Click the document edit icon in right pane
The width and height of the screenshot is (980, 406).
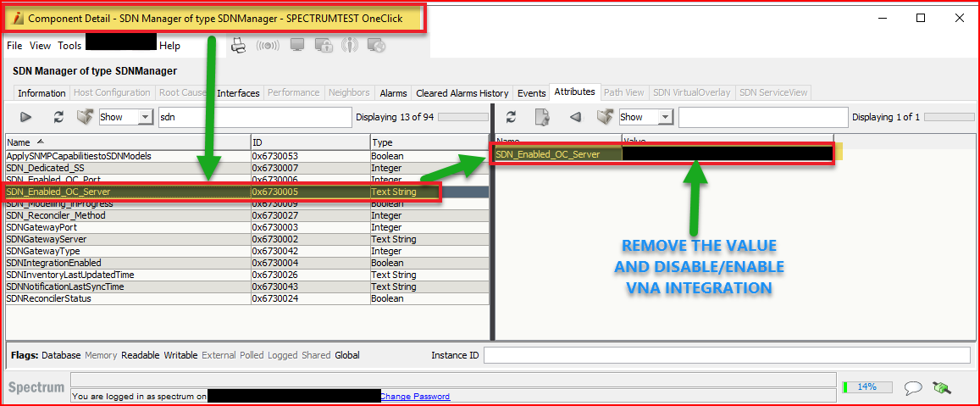point(542,116)
